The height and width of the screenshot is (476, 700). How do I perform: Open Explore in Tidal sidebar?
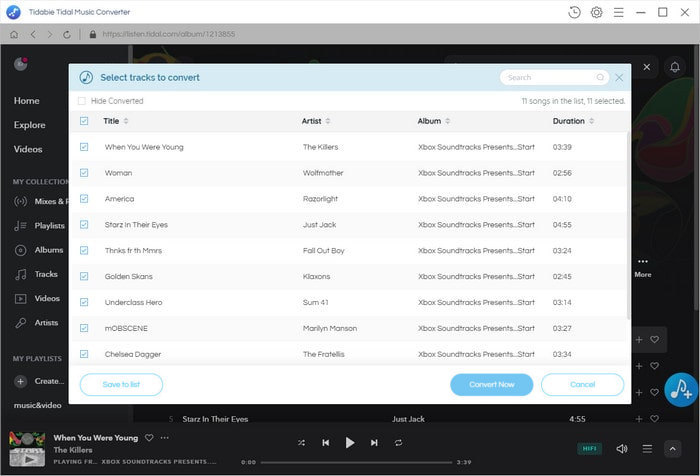point(29,125)
